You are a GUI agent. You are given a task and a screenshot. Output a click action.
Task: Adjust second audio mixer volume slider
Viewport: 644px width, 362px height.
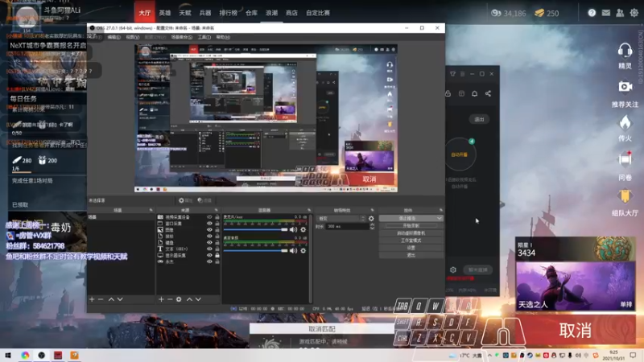255,251
